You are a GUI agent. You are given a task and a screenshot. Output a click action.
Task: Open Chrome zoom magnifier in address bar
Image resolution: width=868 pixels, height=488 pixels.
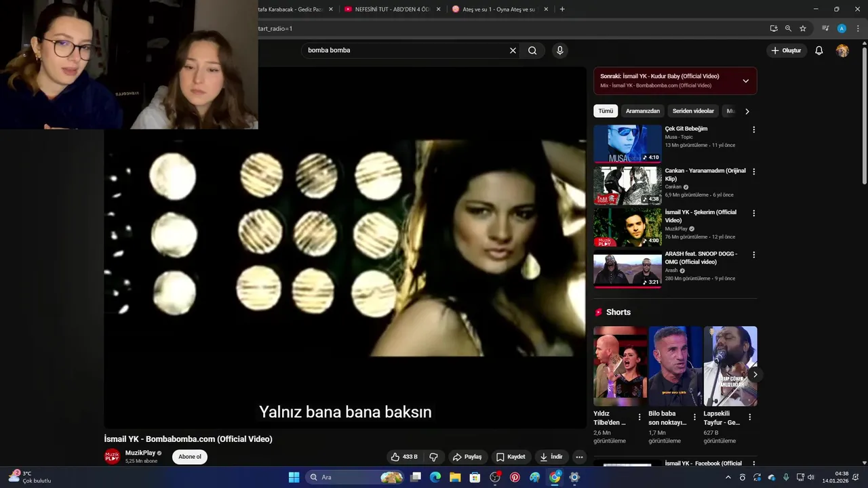[788, 28]
